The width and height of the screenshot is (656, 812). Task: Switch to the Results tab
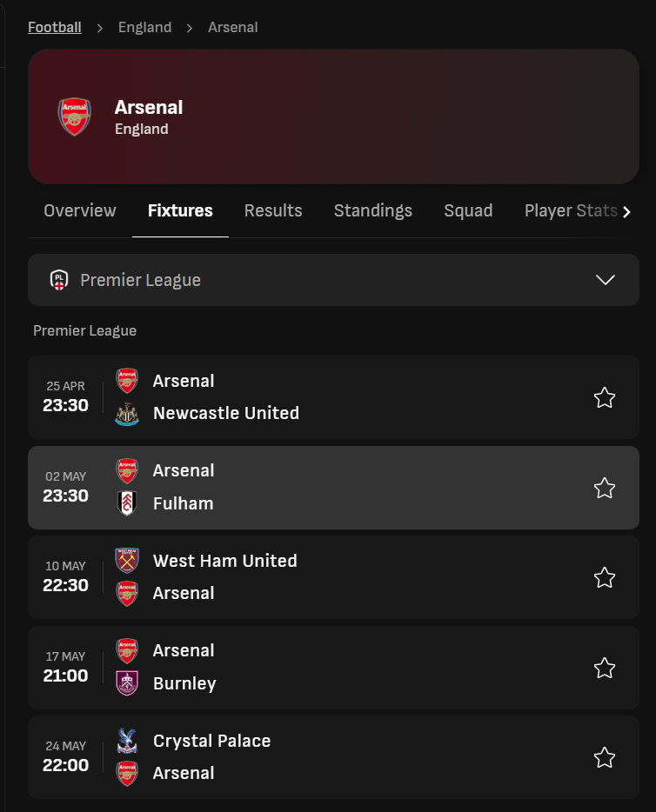(x=273, y=210)
